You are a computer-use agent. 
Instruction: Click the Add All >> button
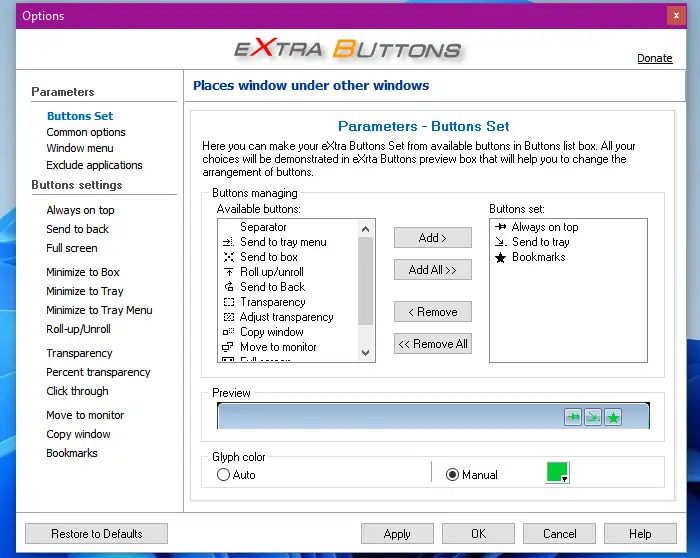[x=433, y=270]
